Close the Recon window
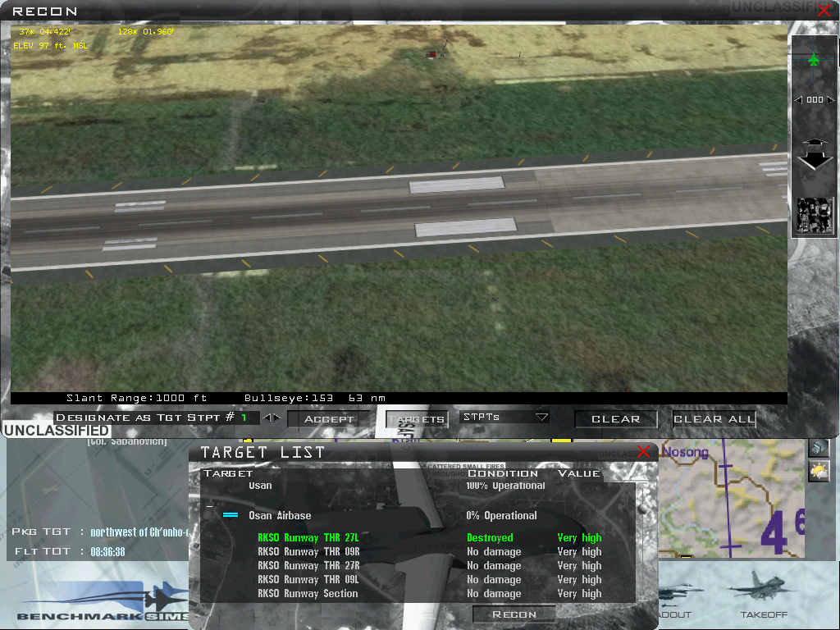Screen dimensions: 840x630 pyautogui.click(x=824, y=10)
